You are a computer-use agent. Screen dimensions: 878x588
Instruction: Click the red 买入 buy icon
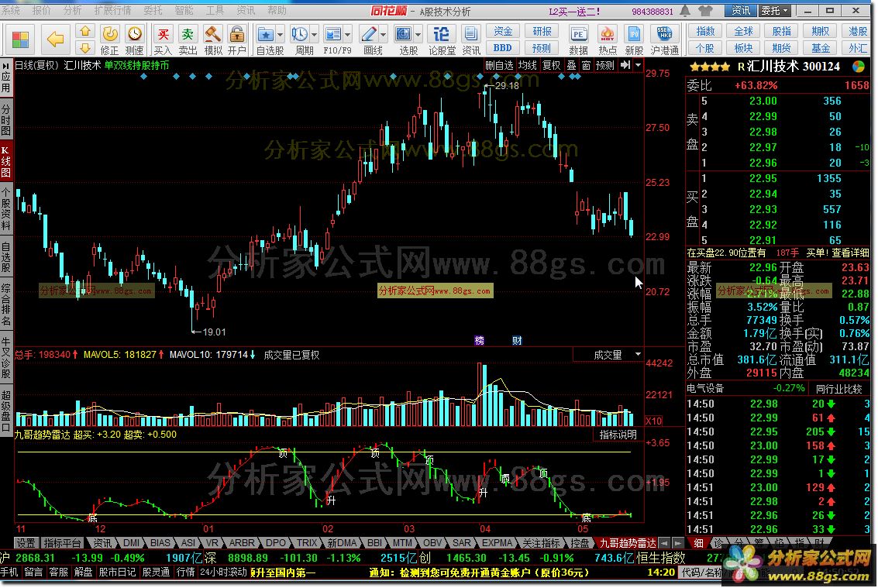[163, 34]
